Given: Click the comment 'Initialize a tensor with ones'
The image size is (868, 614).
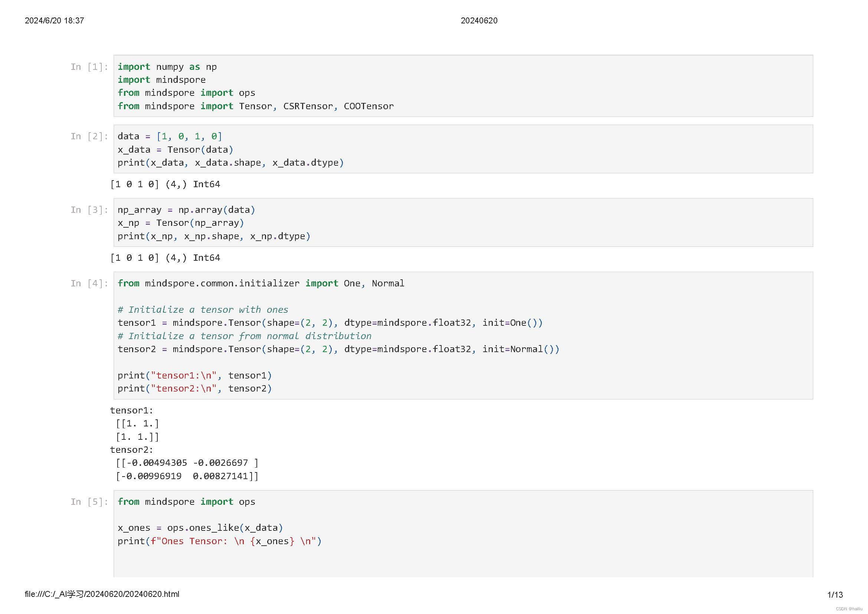Looking at the screenshot, I should tap(203, 309).
